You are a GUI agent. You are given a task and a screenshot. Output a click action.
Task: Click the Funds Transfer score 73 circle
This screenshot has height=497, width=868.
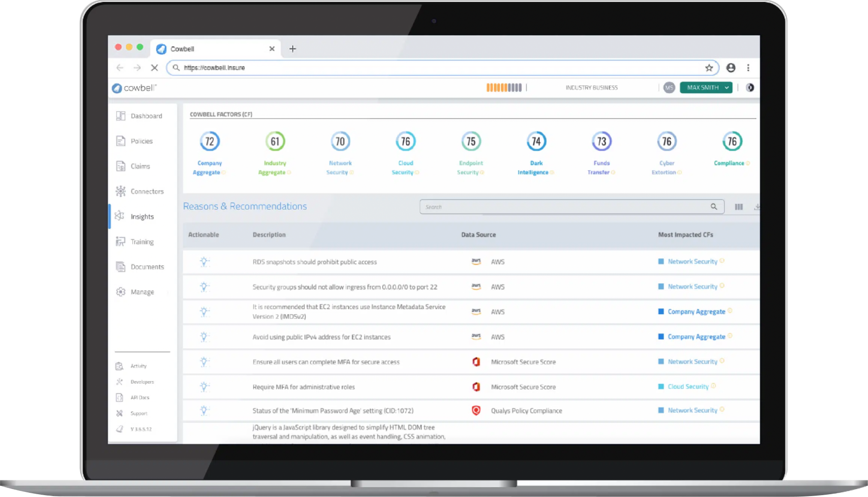(x=602, y=141)
